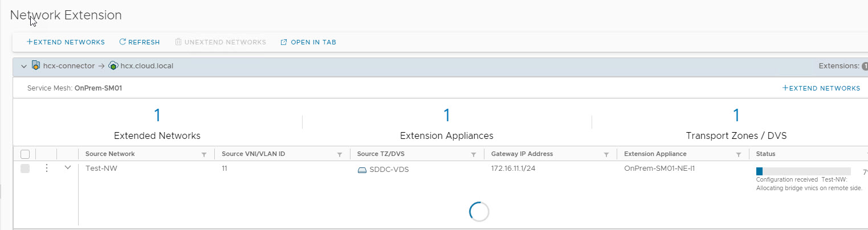Image resolution: width=868 pixels, height=230 pixels.
Task: Click the Test-NW extension progress bar
Action: click(x=803, y=171)
